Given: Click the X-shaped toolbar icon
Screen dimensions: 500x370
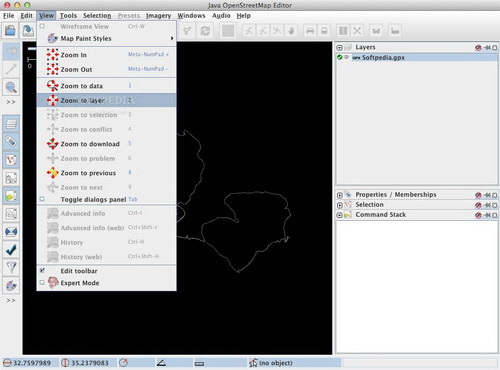Looking at the screenshot, I should 357,31.
